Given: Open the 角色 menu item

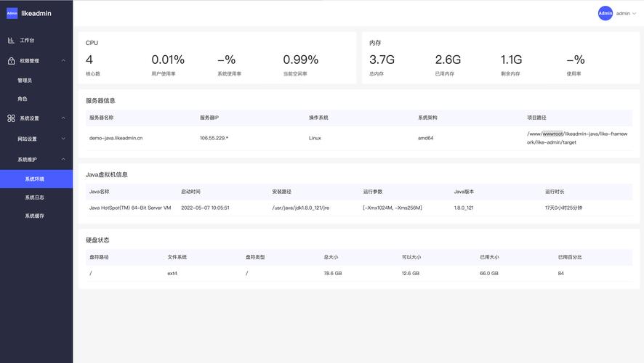Looking at the screenshot, I should coord(36,99).
